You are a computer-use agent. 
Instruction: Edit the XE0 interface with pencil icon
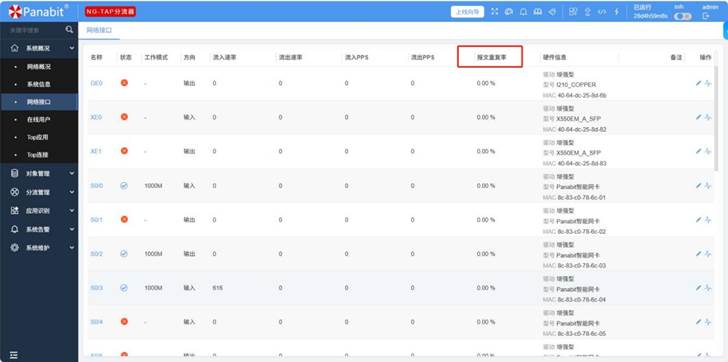point(698,117)
